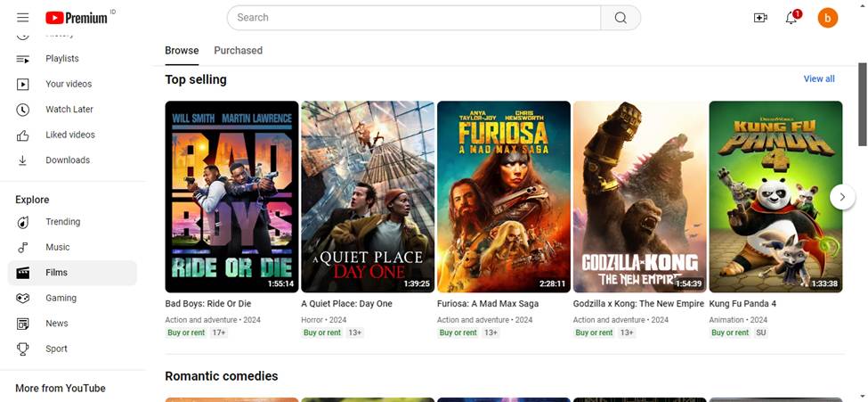The width and height of the screenshot is (868, 402).
Task: Click the Downloads arrow icon
Action: coord(22,160)
